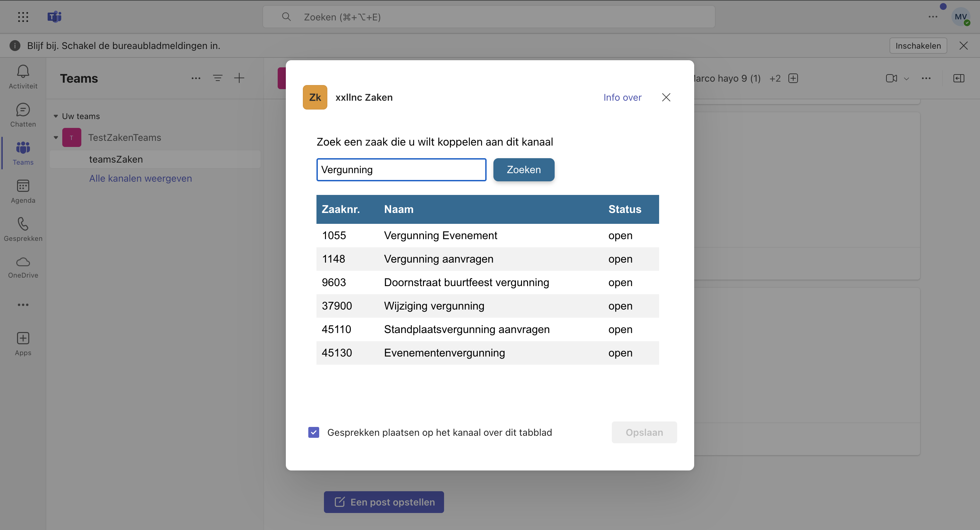This screenshot has height=530, width=980.
Task: Click Alle kanalen weergeven link
Action: pyautogui.click(x=141, y=178)
